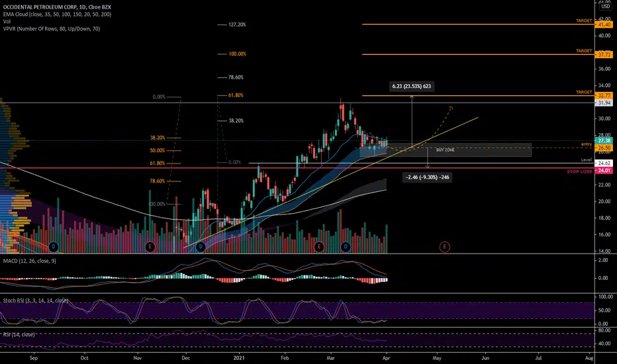Click Sep on the time axis
Screen dimensions: 617x364
tap(34, 358)
